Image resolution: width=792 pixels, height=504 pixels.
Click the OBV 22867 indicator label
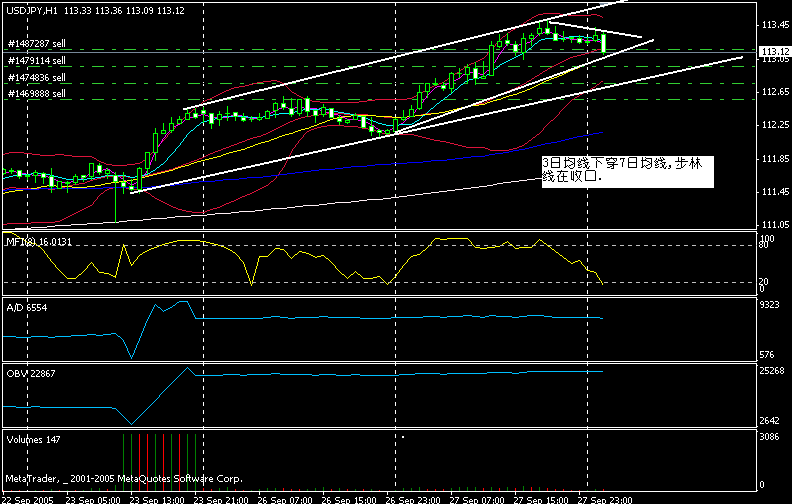pos(31,374)
